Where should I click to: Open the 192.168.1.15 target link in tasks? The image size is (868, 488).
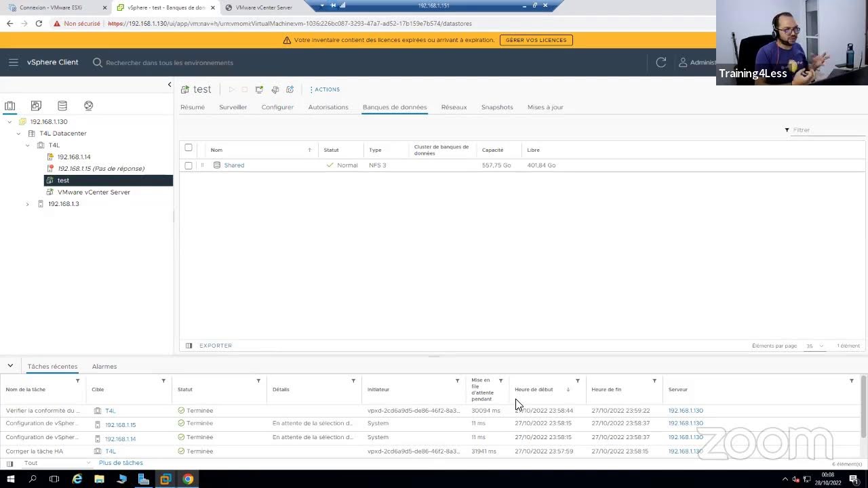[120, 425]
